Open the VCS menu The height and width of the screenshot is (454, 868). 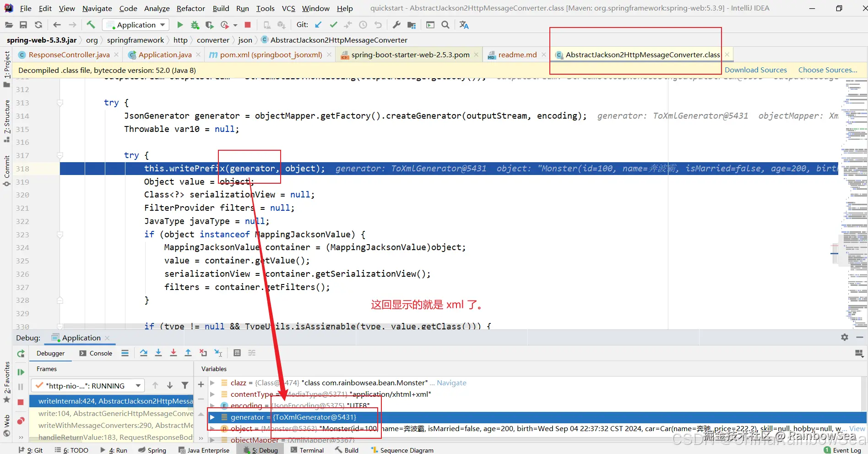(288, 8)
